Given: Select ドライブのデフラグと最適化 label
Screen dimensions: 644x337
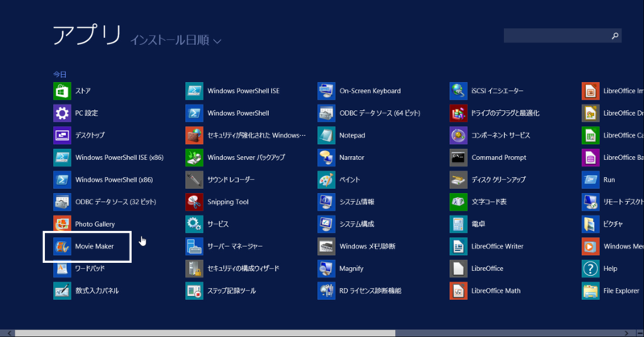Looking at the screenshot, I should (x=506, y=113).
